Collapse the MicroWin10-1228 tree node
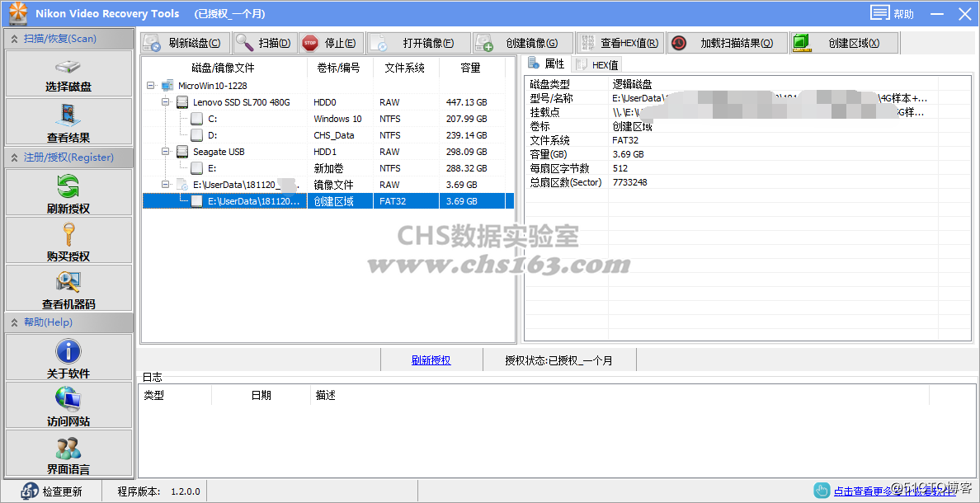Viewport: 980px width, 503px height. (150, 86)
